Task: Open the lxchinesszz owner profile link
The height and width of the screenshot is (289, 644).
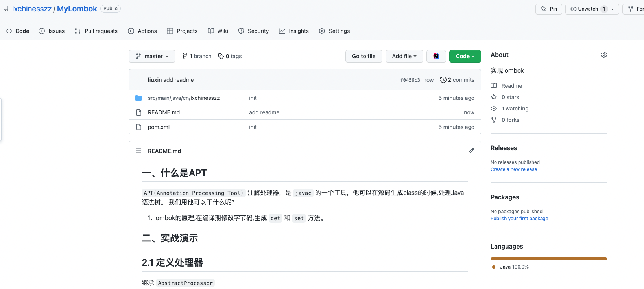Action: point(31,9)
